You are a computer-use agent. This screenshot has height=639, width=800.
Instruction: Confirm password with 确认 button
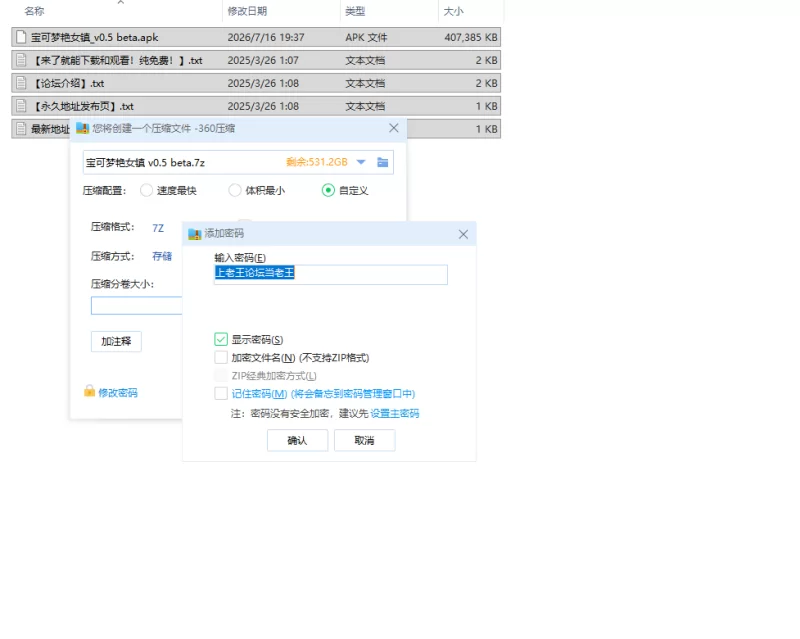297,440
